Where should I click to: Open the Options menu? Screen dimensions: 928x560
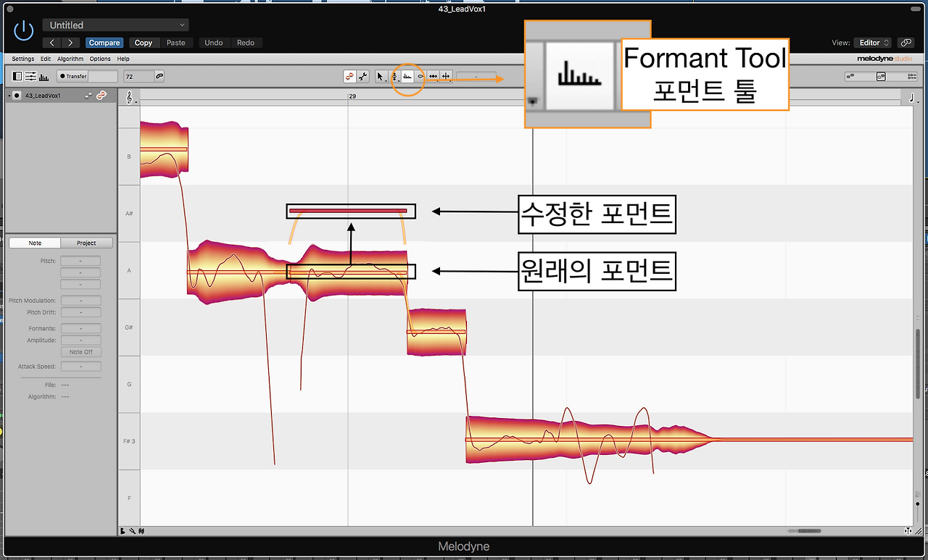click(x=100, y=59)
